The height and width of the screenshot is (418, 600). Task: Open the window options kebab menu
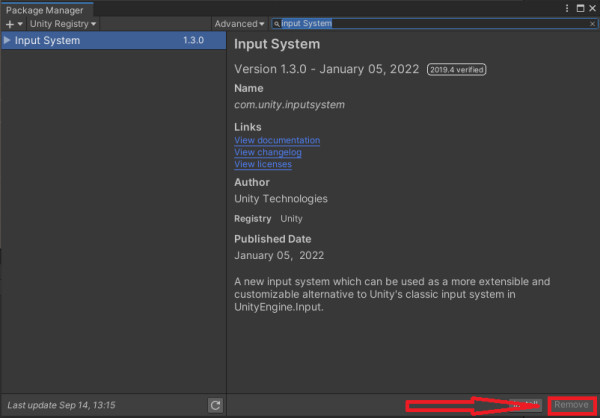point(567,8)
